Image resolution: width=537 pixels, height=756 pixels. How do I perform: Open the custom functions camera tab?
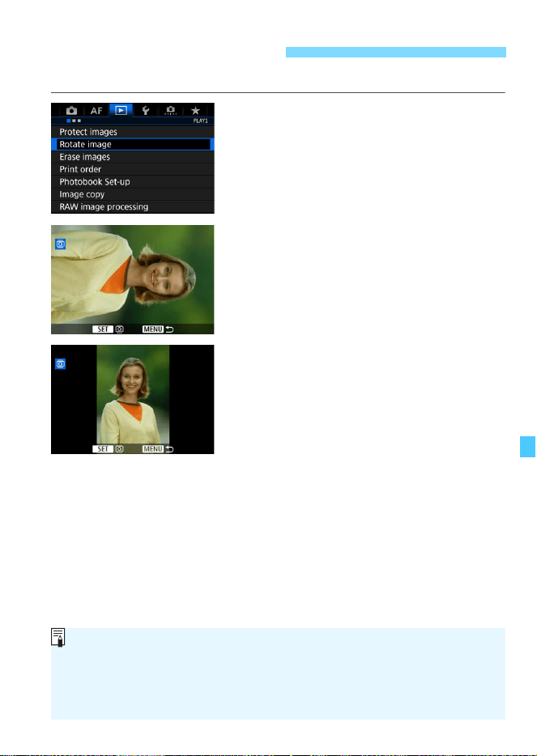(170, 111)
